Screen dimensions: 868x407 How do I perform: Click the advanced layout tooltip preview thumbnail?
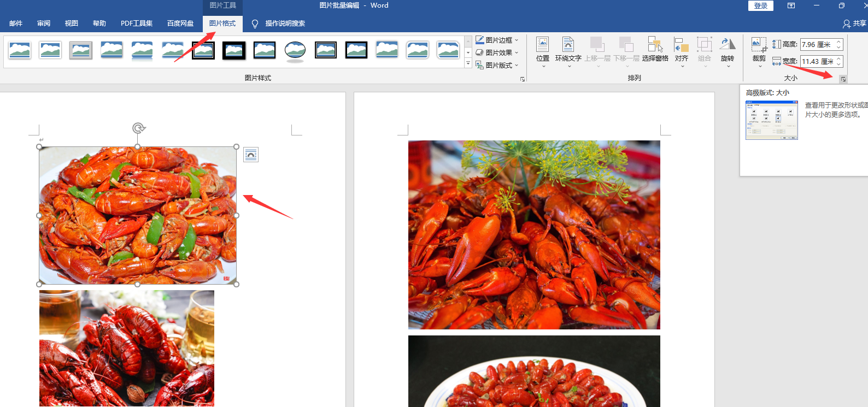[772, 120]
